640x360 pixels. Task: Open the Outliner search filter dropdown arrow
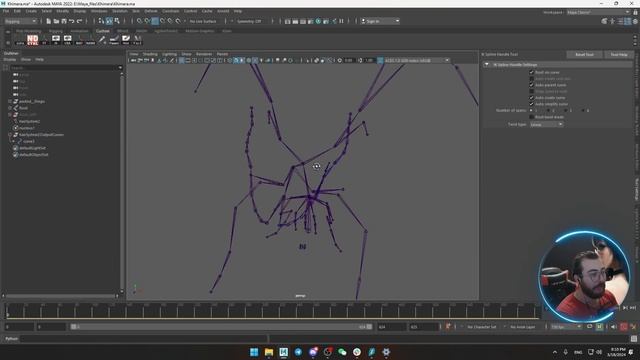point(120,67)
